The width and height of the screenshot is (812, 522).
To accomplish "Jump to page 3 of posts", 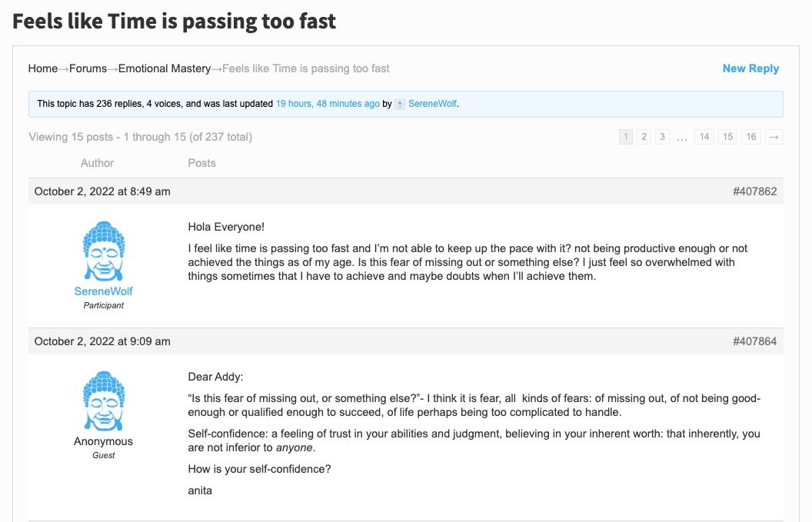I will tap(663, 137).
